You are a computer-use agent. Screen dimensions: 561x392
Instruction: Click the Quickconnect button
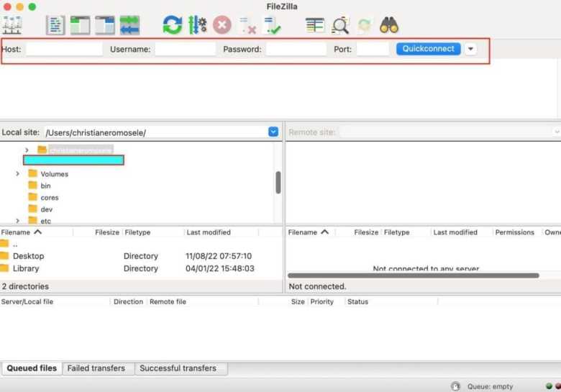(428, 49)
